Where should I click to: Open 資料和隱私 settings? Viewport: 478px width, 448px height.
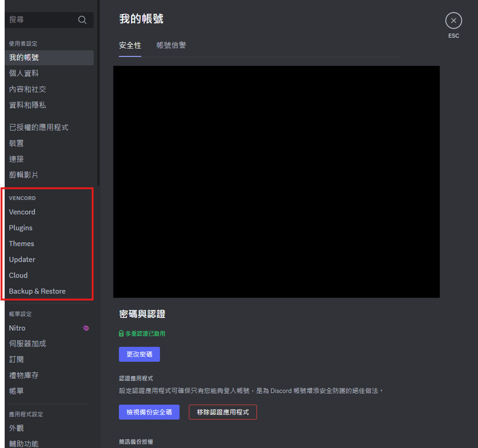49,105
